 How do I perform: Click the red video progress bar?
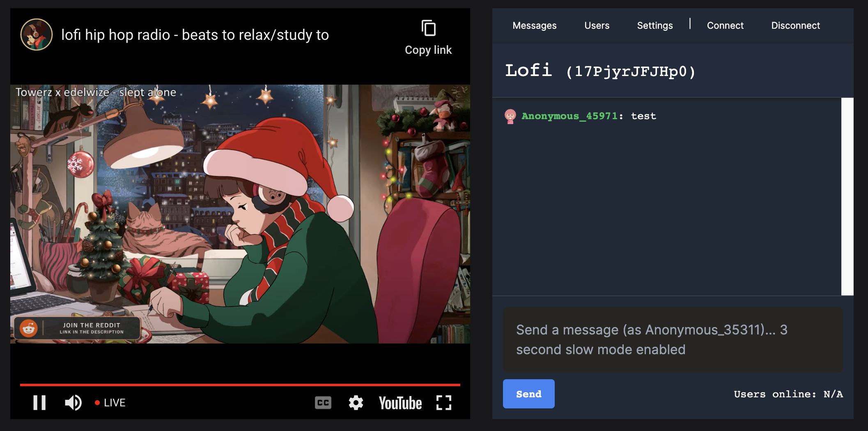pyautogui.click(x=240, y=385)
